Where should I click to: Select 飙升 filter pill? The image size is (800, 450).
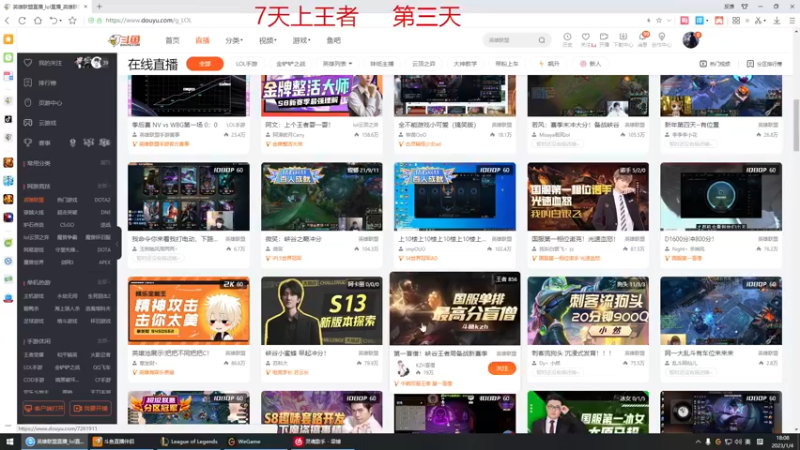549,64
